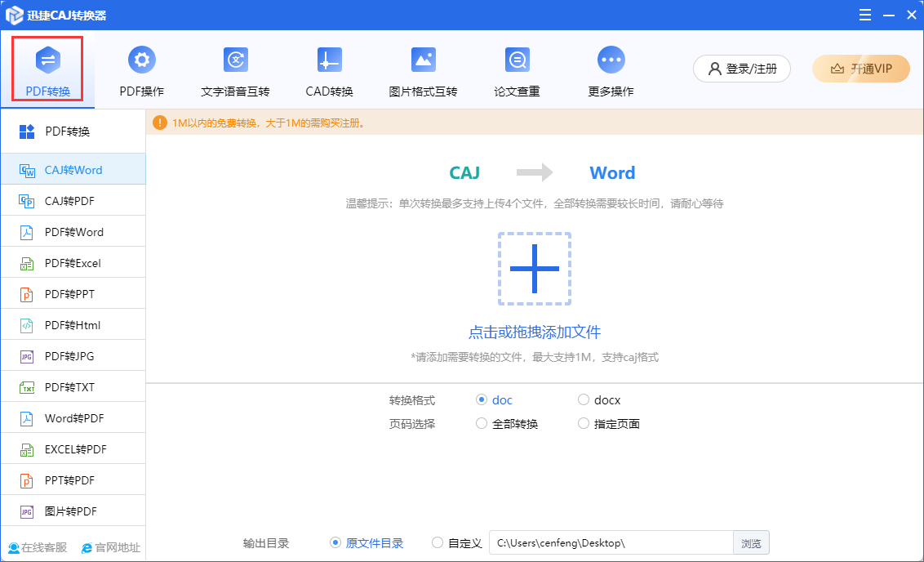Select the doc output format
924x562 pixels.
coord(482,400)
